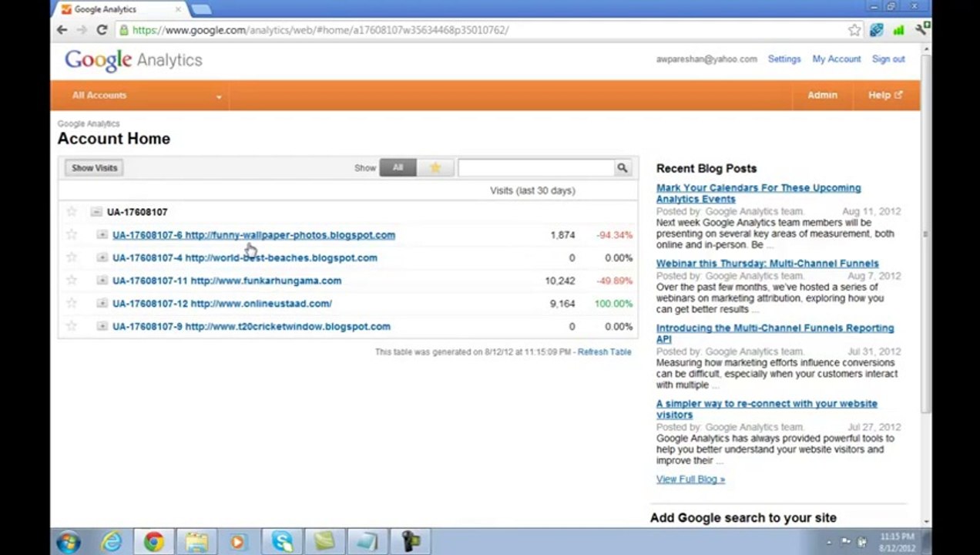This screenshot has height=555, width=980.
Task: Open world-best-beaches.blogspot.com profile link
Action: pos(245,257)
